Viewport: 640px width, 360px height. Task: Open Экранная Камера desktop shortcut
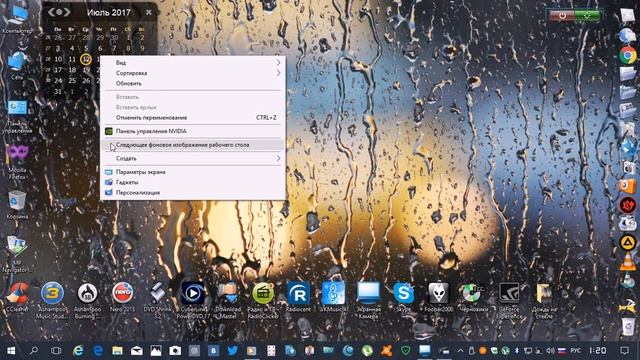point(369,300)
